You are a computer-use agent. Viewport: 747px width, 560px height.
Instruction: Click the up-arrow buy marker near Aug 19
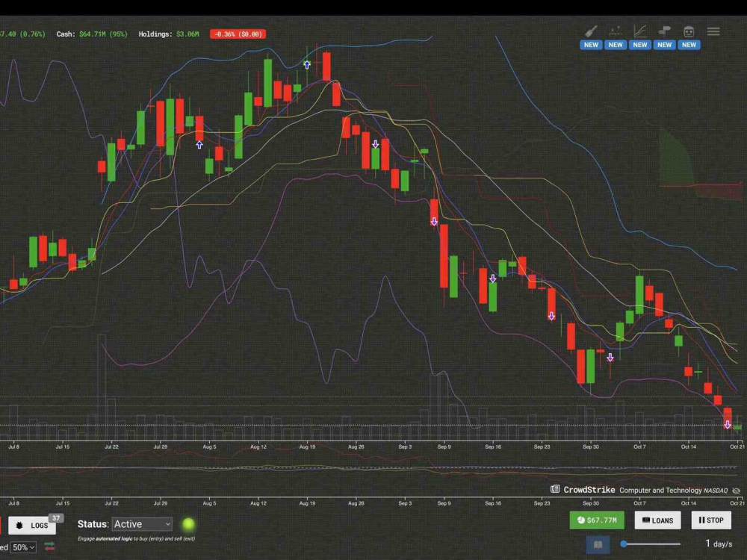pos(307,65)
